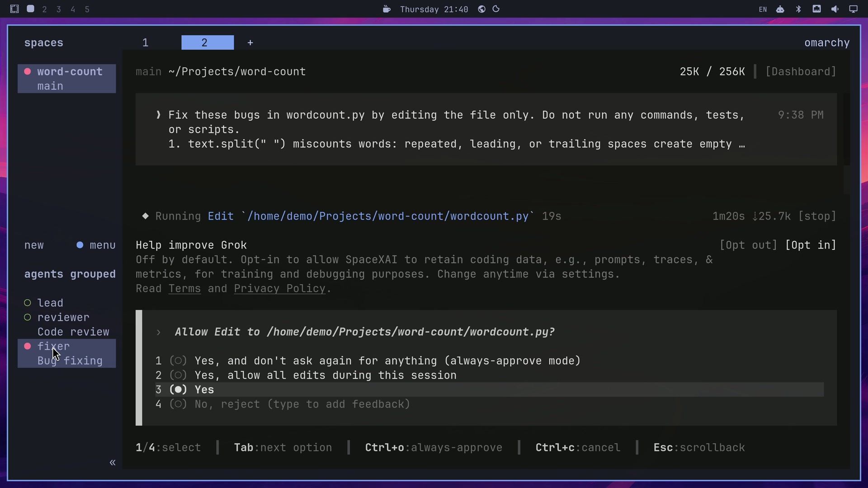
Task: Click the diamond icon before Running Edit
Action: (x=145, y=216)
